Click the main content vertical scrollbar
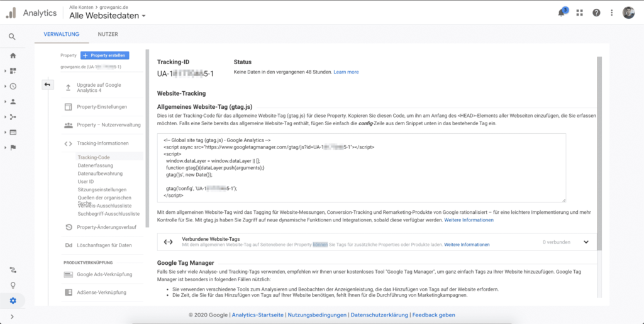 click(x=599, y=154)
